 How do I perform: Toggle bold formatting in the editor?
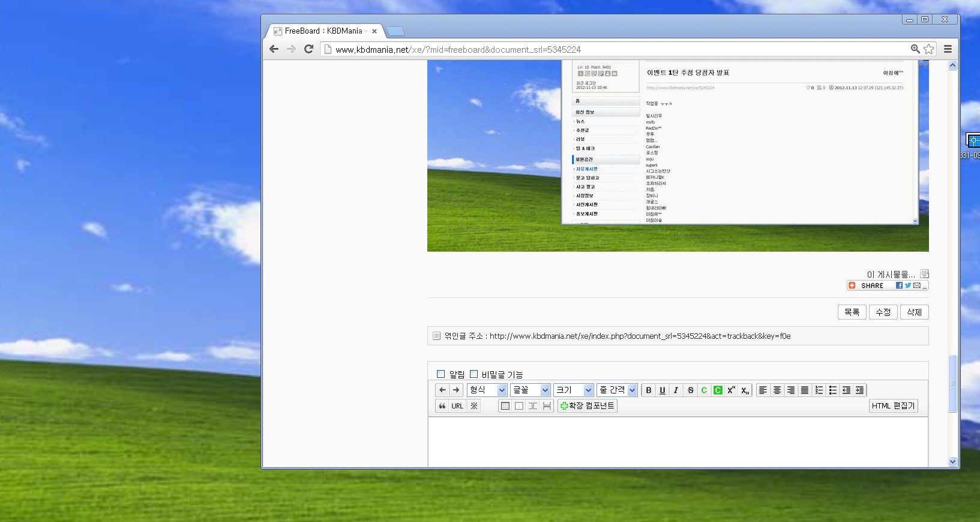point(649,390)
